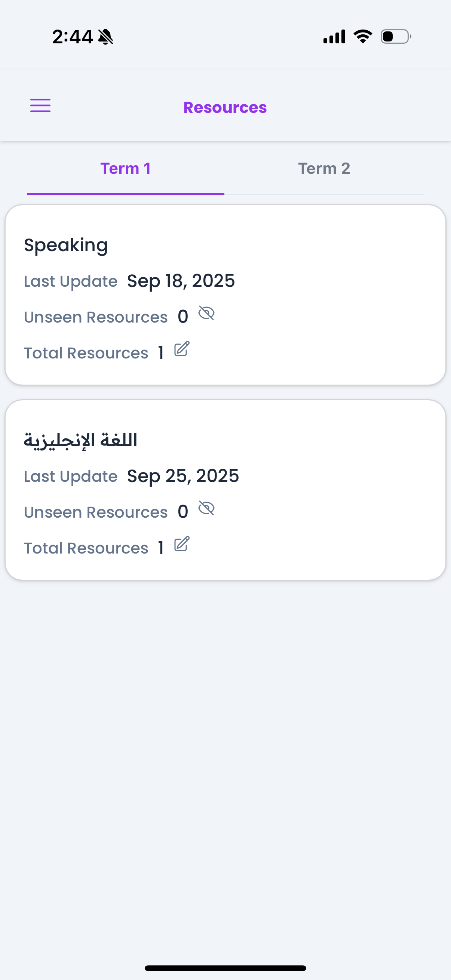
Task: Tap the edit icon on اللغة الإنجليزية card
Action: coord(181,544)
